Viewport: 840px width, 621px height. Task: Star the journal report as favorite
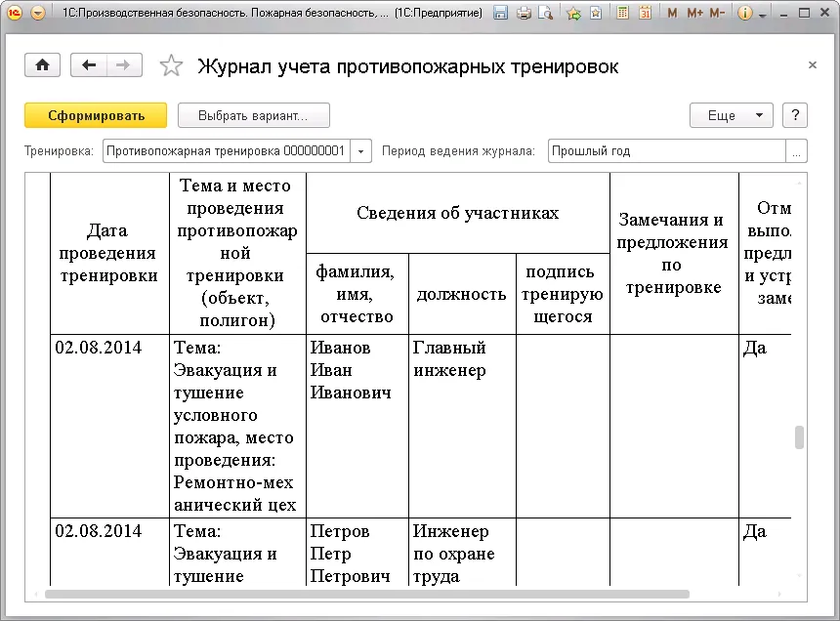coord(171,65)
